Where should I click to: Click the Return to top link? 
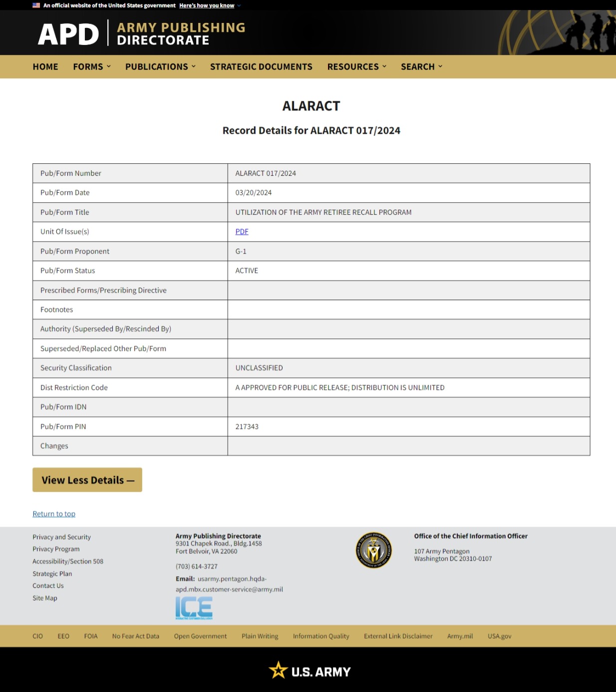pyautogui.click(x=54, y=514)
